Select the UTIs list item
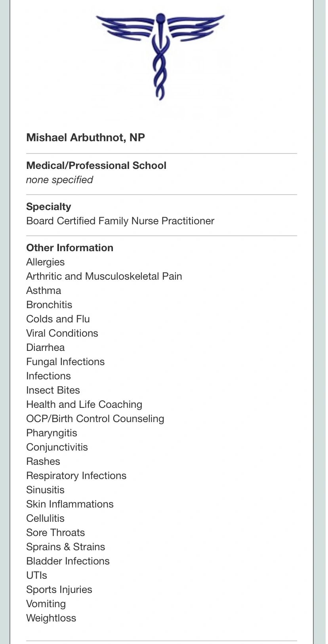Screen dimensions: 328x644 pos(37,575)
